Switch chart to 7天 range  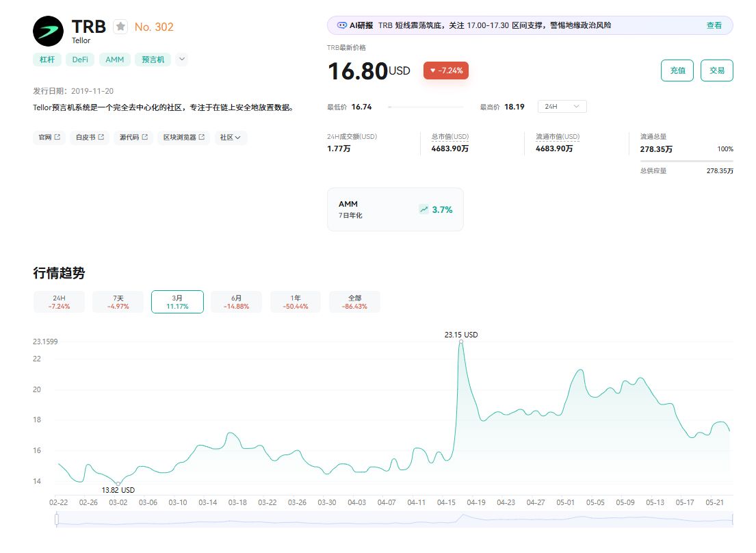click(x=118, y=302)
